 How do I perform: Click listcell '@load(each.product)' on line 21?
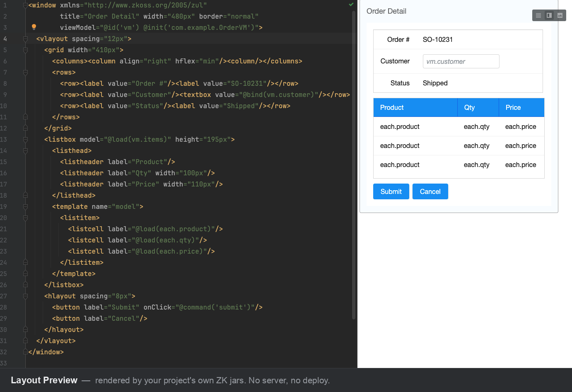coord(145,229)
